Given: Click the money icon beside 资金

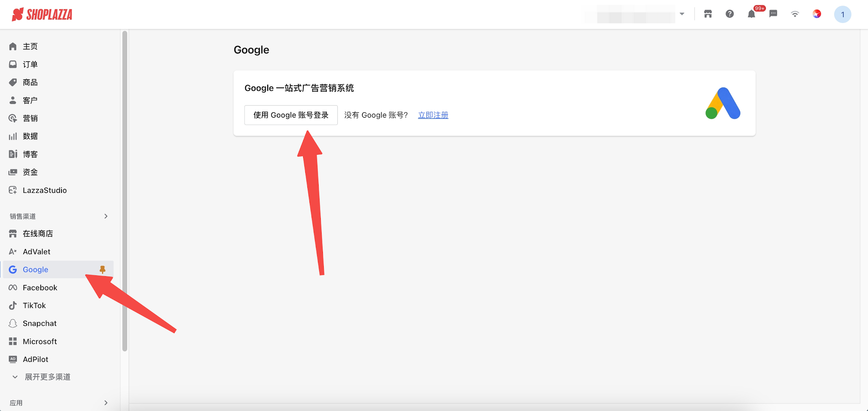Looking at the screenshot, I should 13,172.
